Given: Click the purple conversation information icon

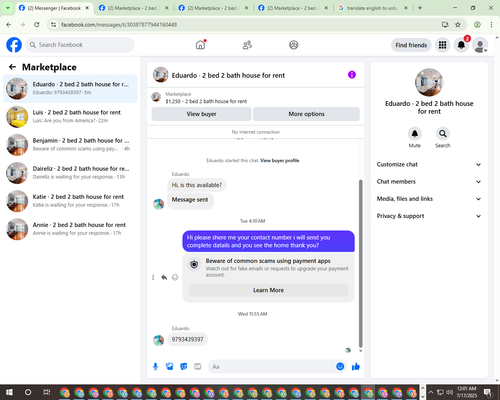Looking at the screenshot, I should (x=352, y=75).
